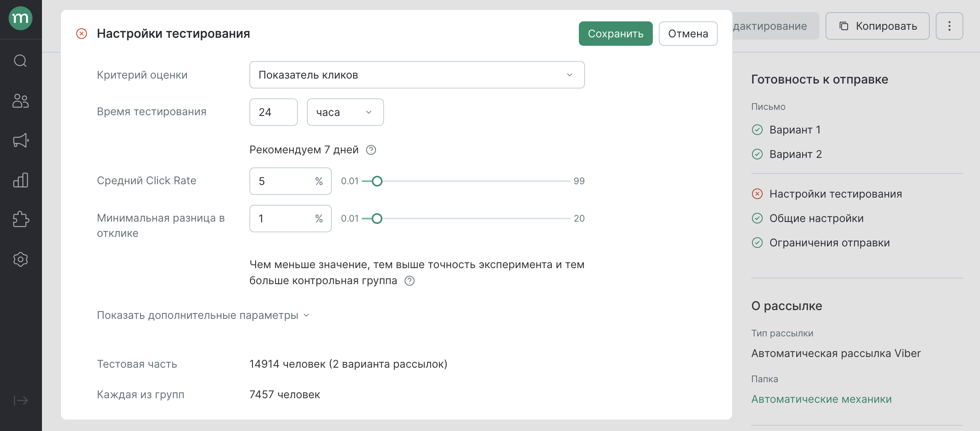
Task: Open search from the sidebar
Action: 21,61
